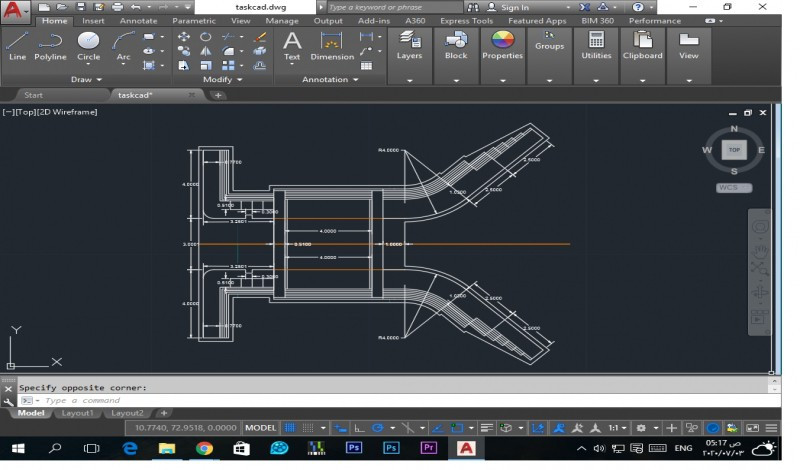Screen dimensions: 800x470
Task: Click the Sign In button
Action: [515, 7]
